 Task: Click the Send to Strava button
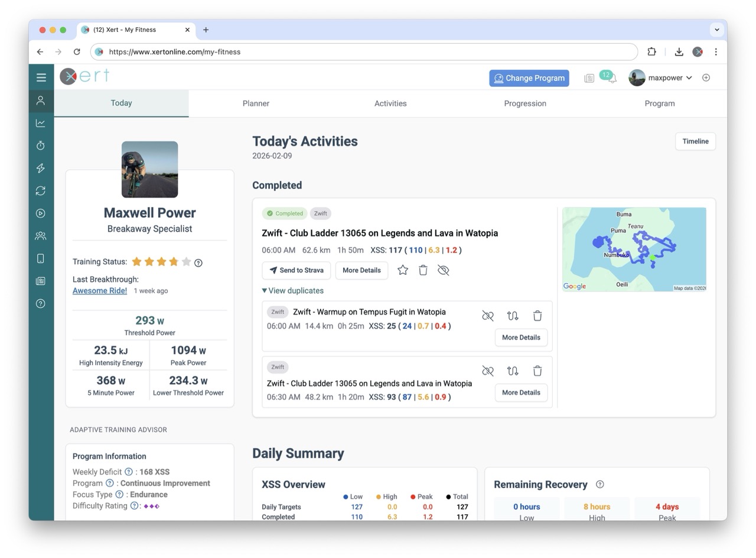pyautogui.click(x=296, y=270)
